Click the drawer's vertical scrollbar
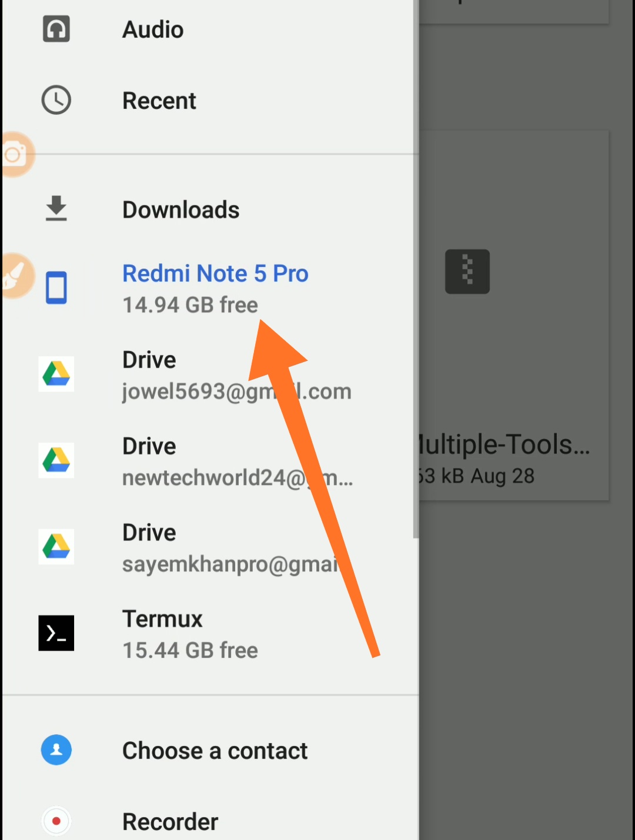The width and height of the screenshot is (635, 840). 416,269
